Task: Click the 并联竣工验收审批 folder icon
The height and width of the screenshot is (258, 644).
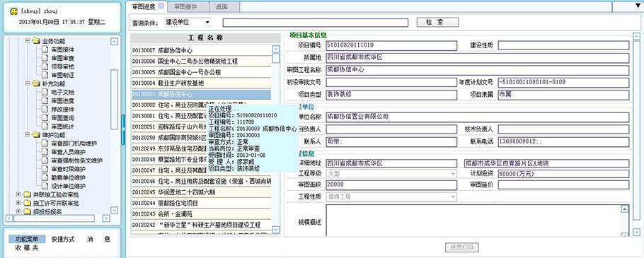Action: click(x=27, y=194)
